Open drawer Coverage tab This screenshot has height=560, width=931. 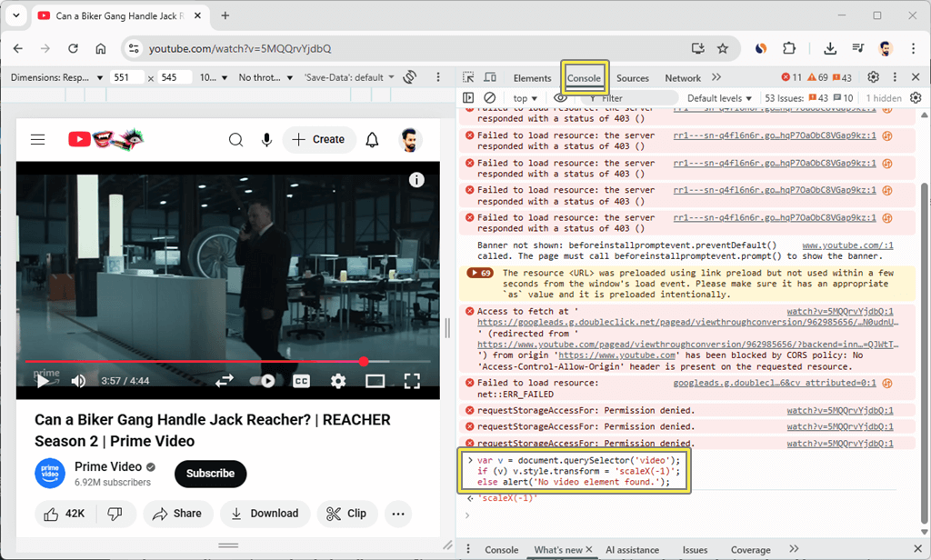[x=750, y=550]
